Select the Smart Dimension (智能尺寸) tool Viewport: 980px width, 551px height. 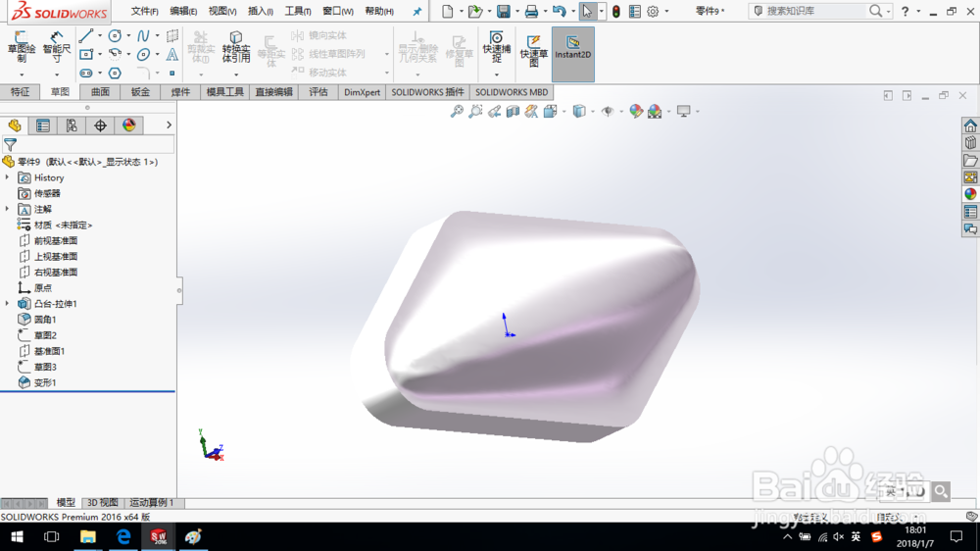point(56,46)
